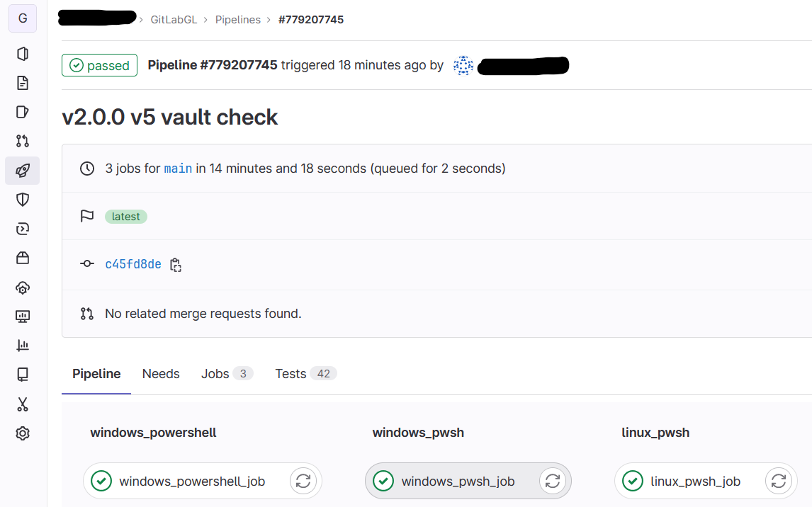Click the Tests count badge 42

coord(324,374)
